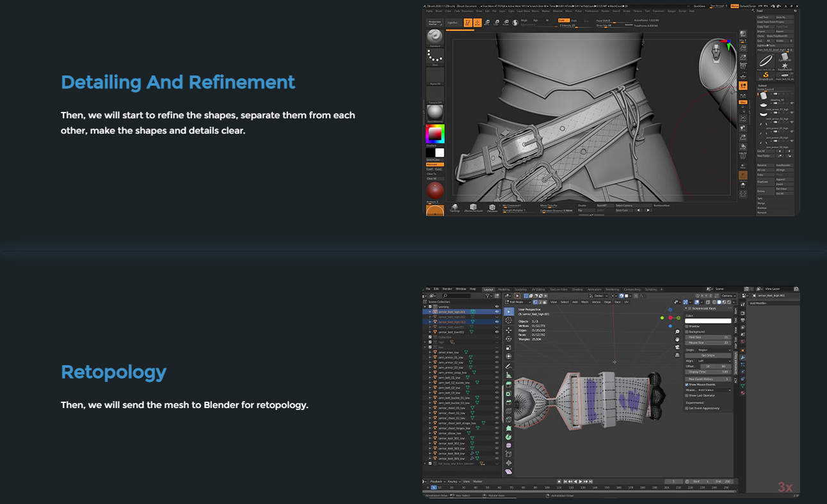Viewport: 827px width, 504px height.
Task: Expand the Options dropdown in viewport header
Action: (728, 295)
